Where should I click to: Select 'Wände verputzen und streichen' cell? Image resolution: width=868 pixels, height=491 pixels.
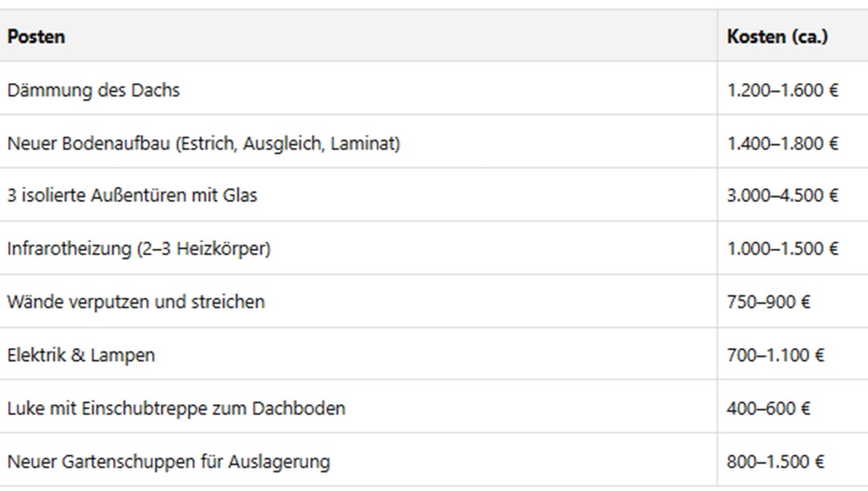point(136,301)
